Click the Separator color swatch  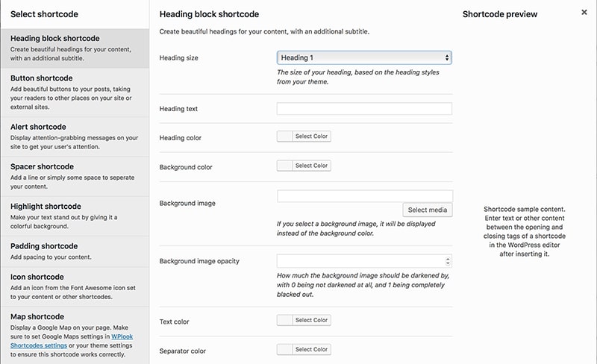point(284,350)
